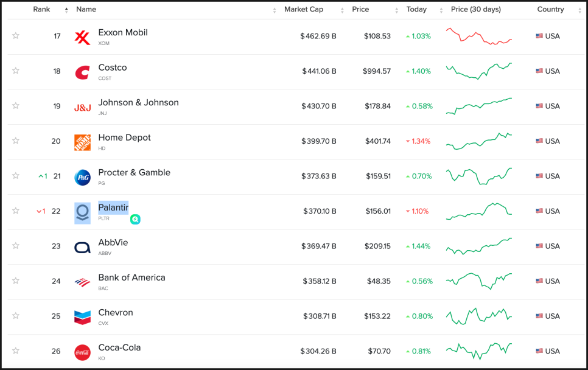The image size is (588, 370).
Task: Click the Coca-Cola red logo
Action: pos(83,352)
